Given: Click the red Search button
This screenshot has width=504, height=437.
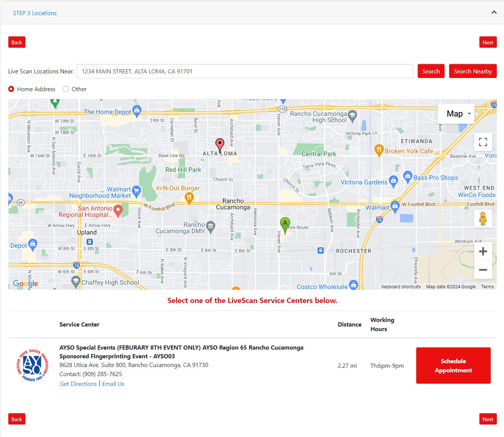Looking at the screenshot, I should point(431,71).
